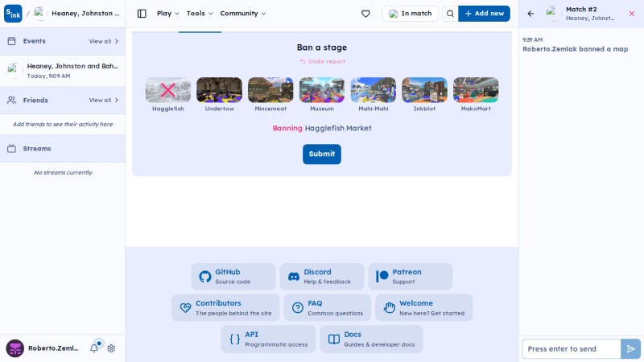Select MakoMart stage thumbnail

tap(476, 90)
